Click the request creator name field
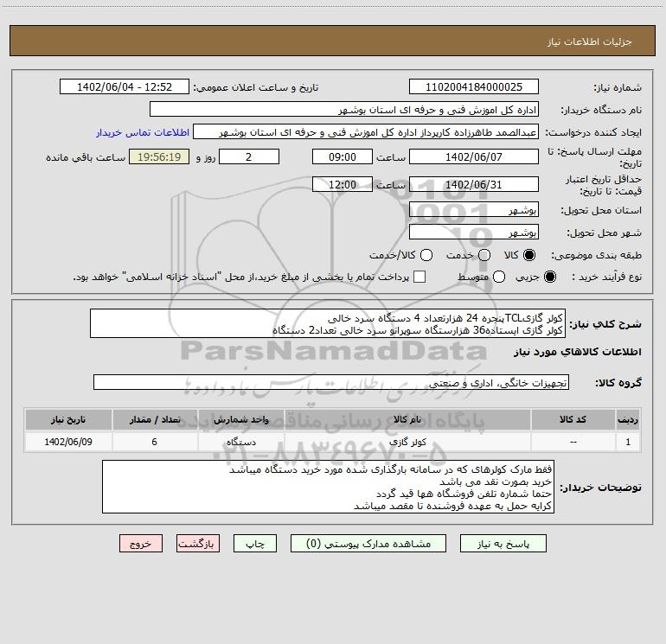This screenshot has width=666, height=644. pyautogui.click(x=366, y=132)
